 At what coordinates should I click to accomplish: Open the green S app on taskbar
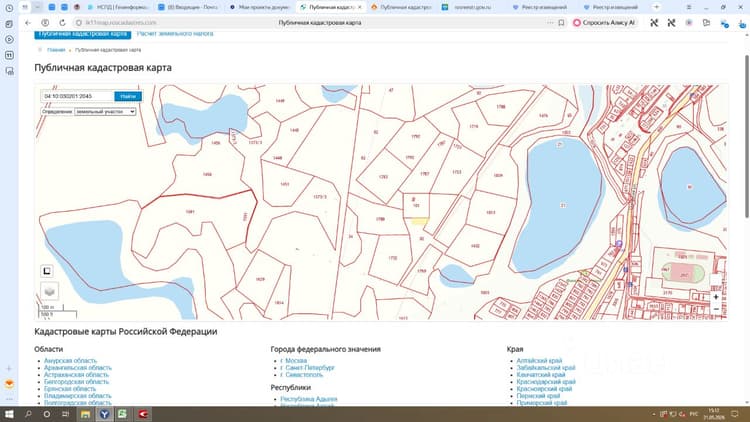click(122, 414)
